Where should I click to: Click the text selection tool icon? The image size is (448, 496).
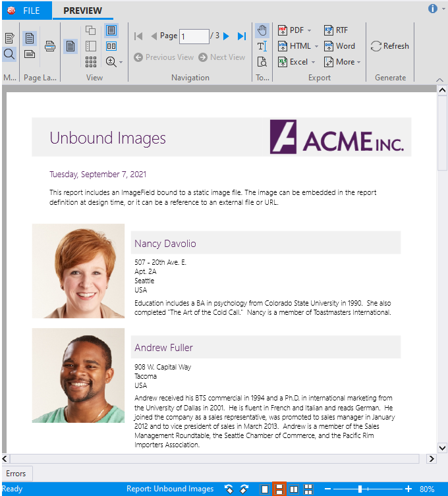click(x=262, y=46)
